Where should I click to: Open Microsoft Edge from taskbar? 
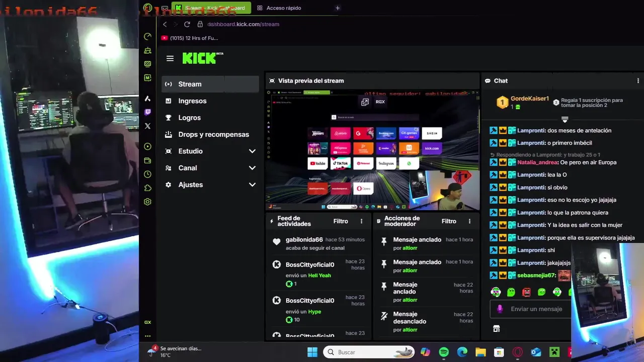[x=462, y=352]
